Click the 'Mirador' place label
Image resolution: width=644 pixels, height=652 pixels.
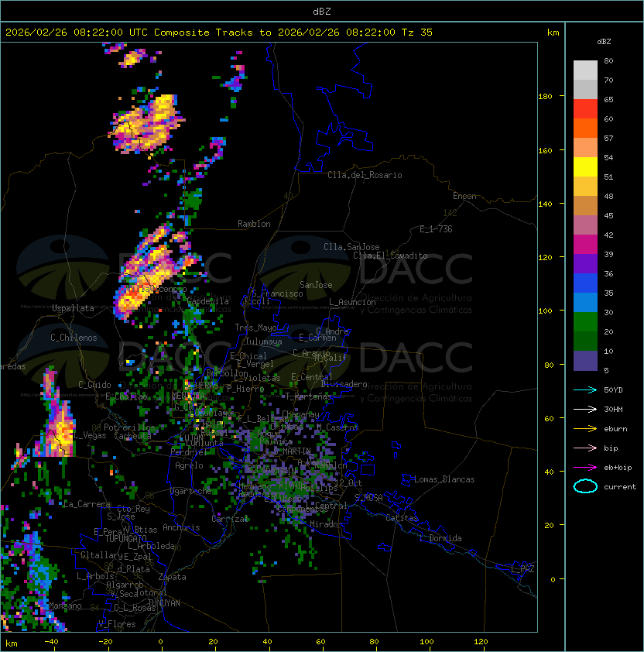(327, 524)
